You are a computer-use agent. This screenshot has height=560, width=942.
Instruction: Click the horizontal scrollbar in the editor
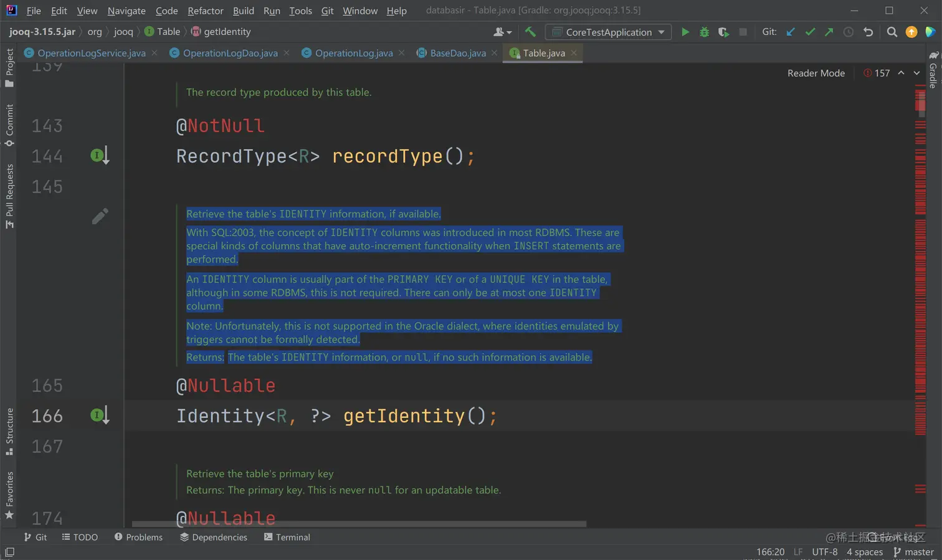359,524
